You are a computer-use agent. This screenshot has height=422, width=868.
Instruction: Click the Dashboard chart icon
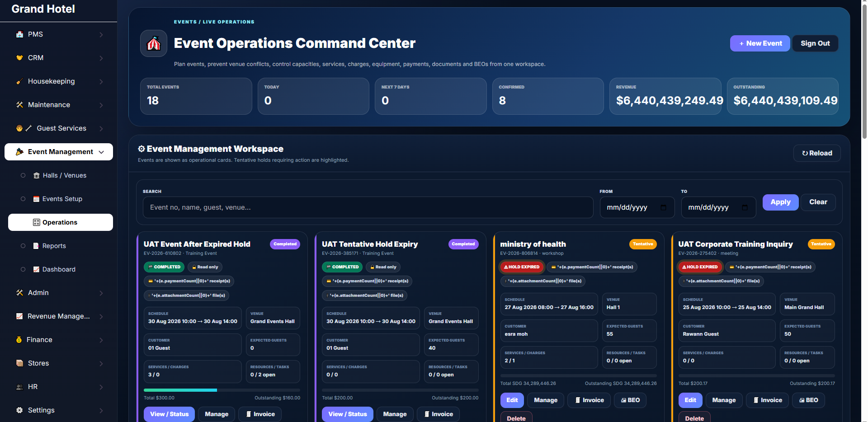[x=36, y=269]
